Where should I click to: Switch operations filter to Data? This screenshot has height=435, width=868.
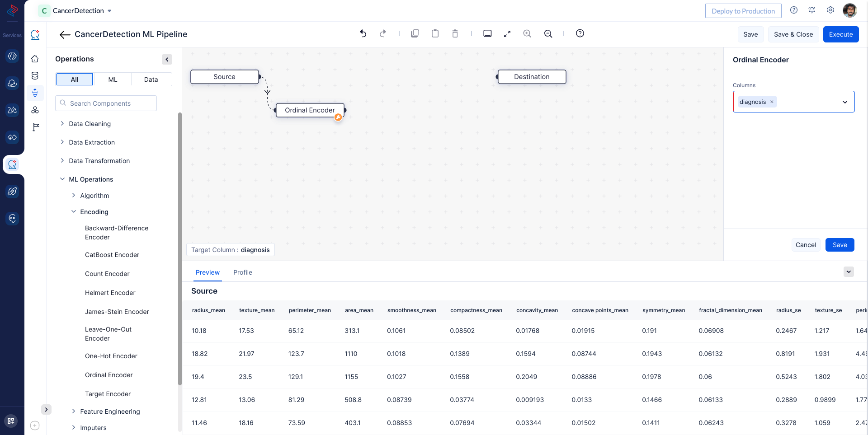coord(151,80)
